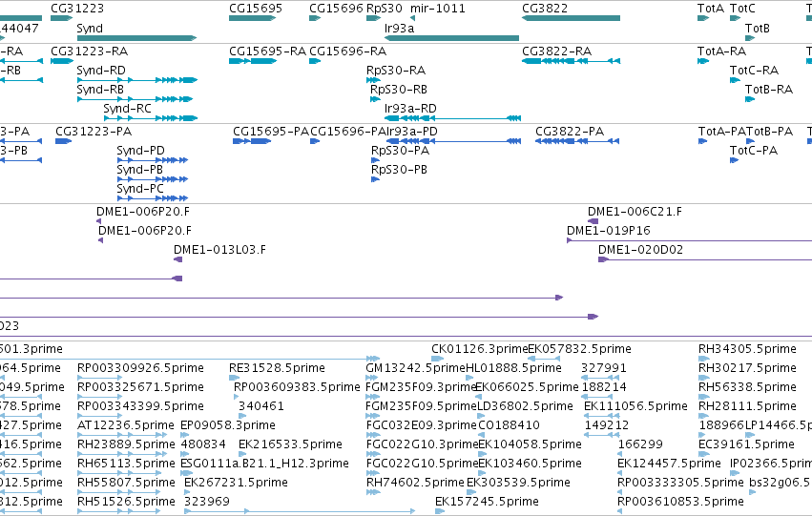Click the ESG0111a.B21.1_H12.3prime EST label
The image size is (812, 516).
pyautogui.click(x=264, y=464)
